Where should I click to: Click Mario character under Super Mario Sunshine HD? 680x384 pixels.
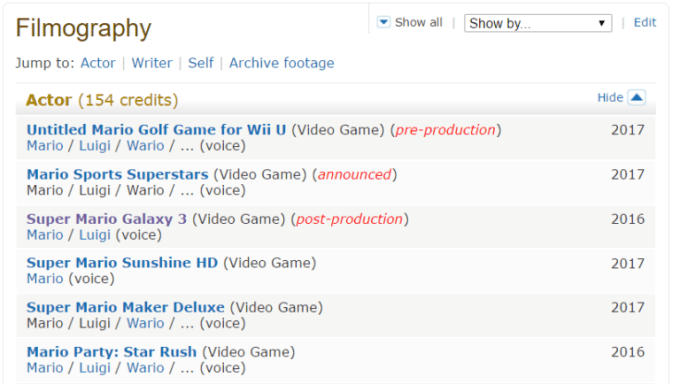tap(45, 279)
